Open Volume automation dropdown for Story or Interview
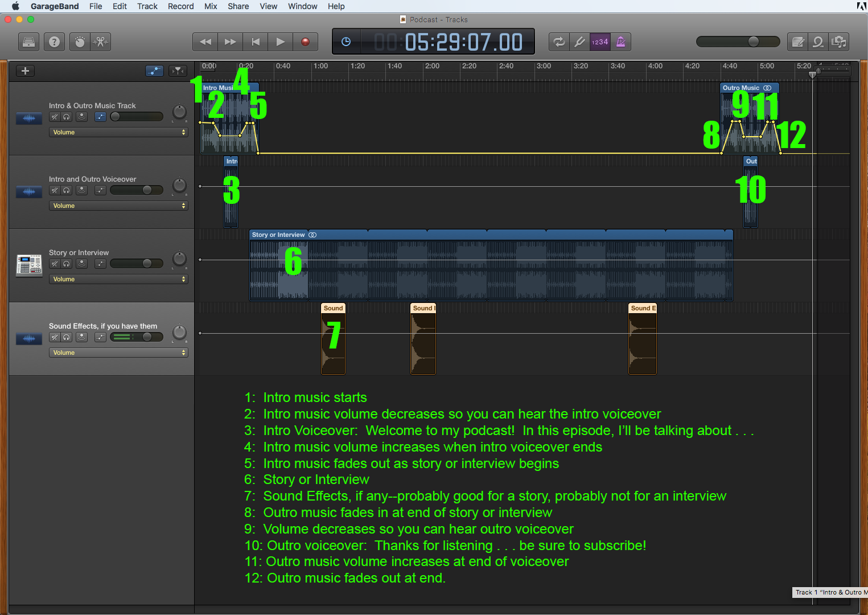 (119, 279)
